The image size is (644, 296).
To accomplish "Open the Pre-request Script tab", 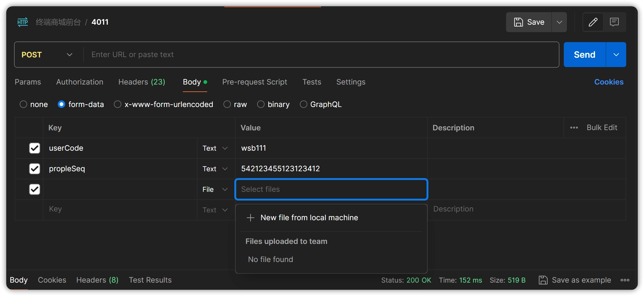I will 255,82.
